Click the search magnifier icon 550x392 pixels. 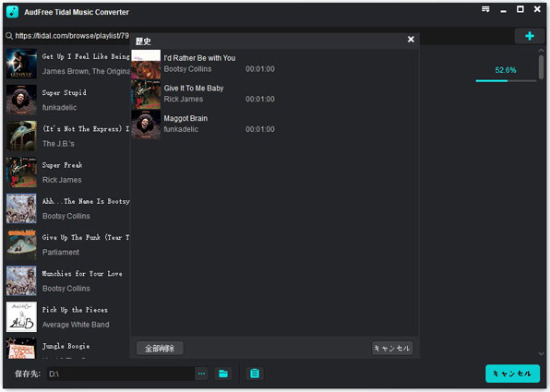tap(9, 36)
